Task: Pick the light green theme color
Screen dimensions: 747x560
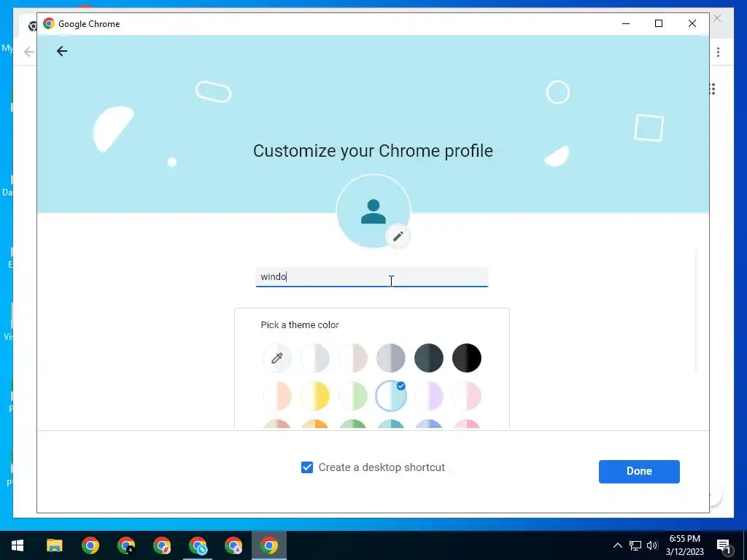Action: click(353, 396)
